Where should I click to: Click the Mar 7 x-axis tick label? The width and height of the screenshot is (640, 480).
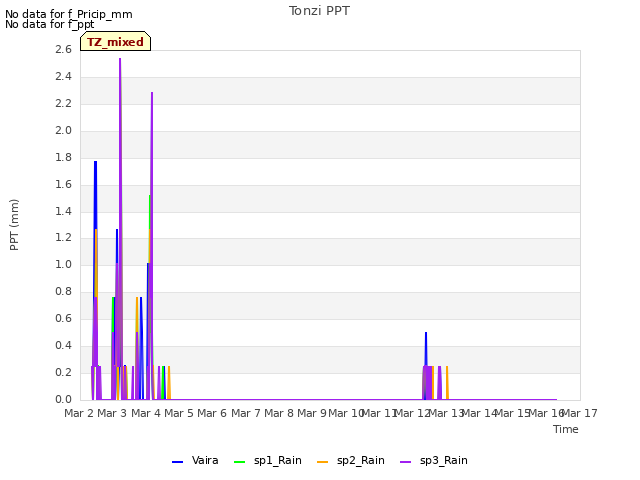[246, 413]
